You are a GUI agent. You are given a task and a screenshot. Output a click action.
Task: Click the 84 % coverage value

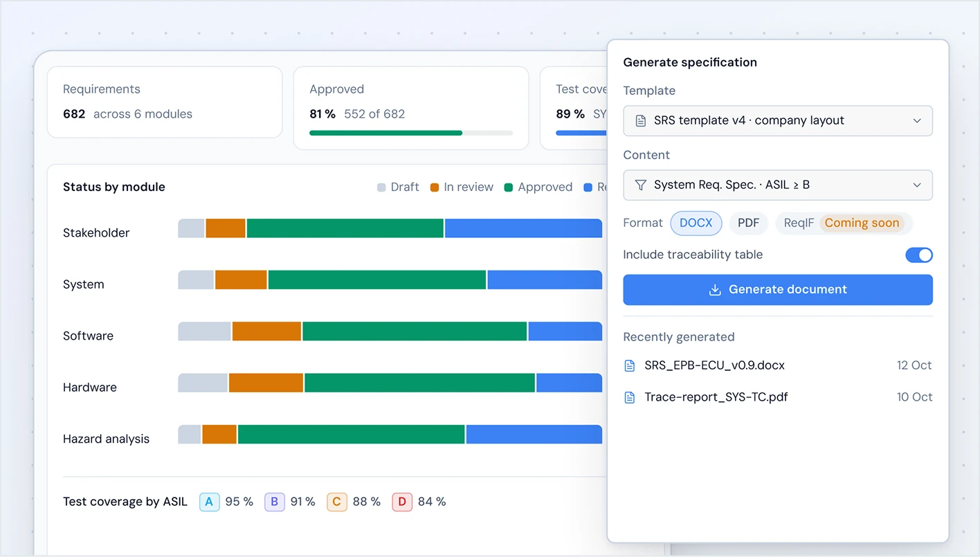[x=432, y=502]
